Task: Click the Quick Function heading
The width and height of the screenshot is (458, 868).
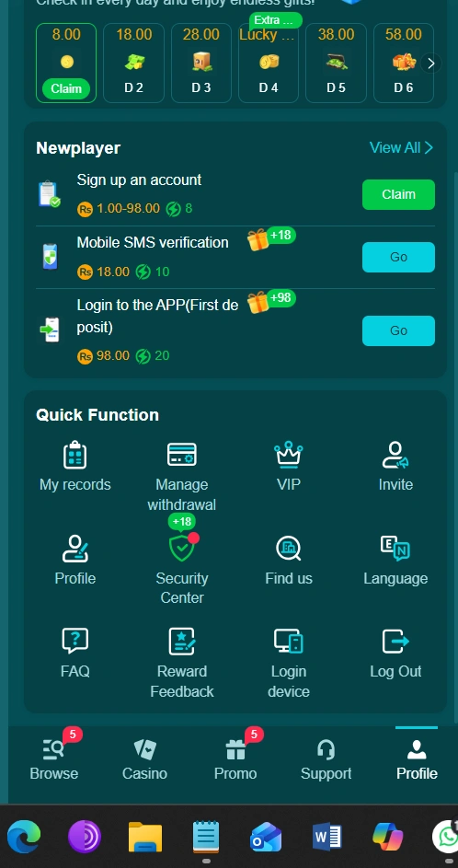Action: (97, 415)
